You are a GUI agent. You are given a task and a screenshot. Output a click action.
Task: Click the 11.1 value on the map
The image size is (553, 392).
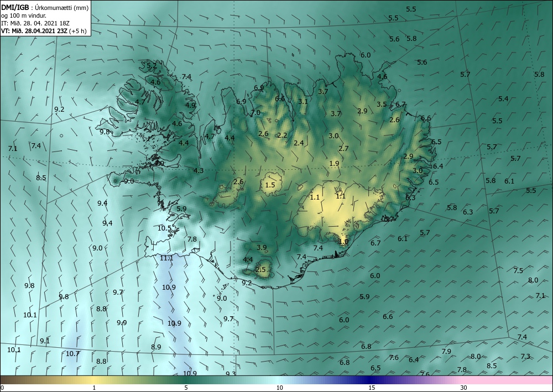(x=166, y=258)
